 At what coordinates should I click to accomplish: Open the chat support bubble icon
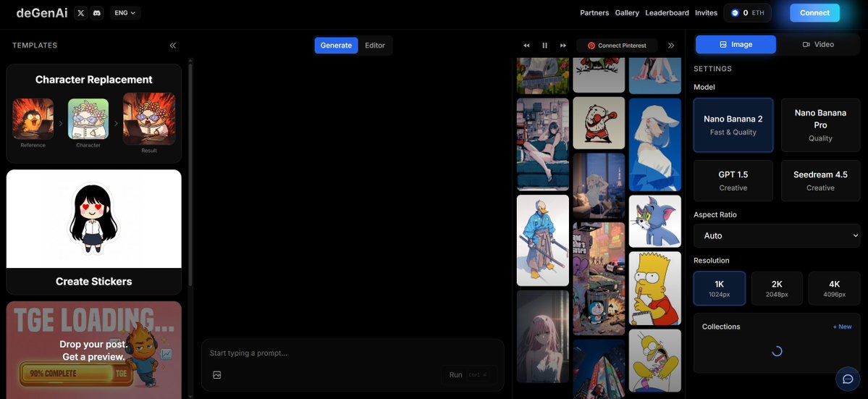[x=847, y=379]
